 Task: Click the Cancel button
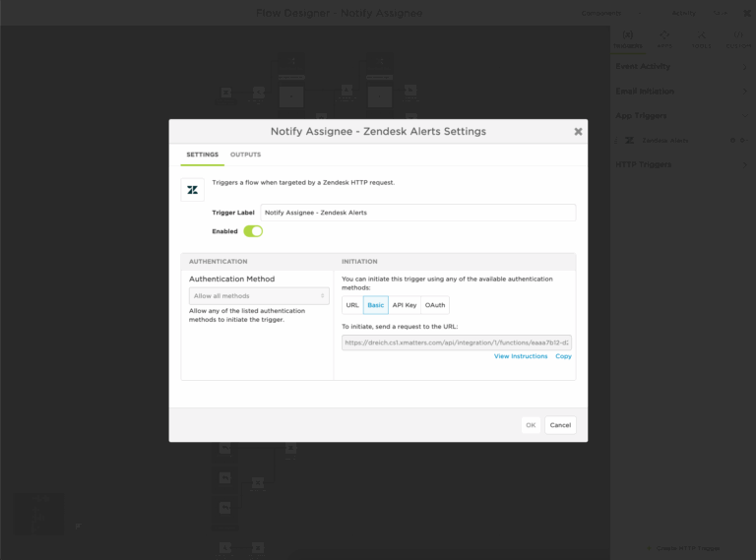[560, 425]
